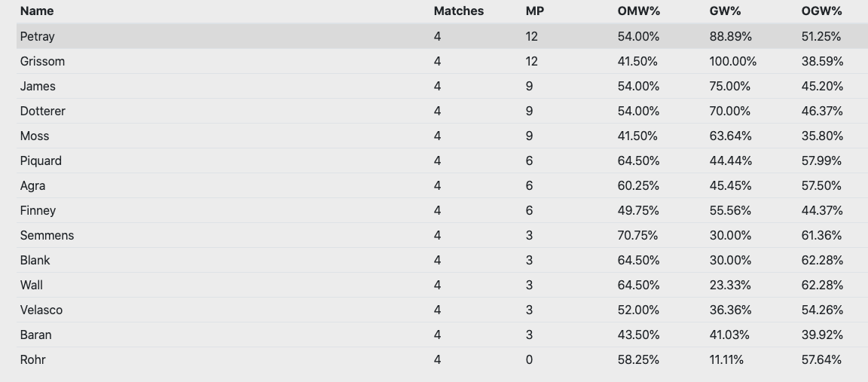Select the Petray row
The height and width of the screenshot is (382, 868).
point(442,36)
